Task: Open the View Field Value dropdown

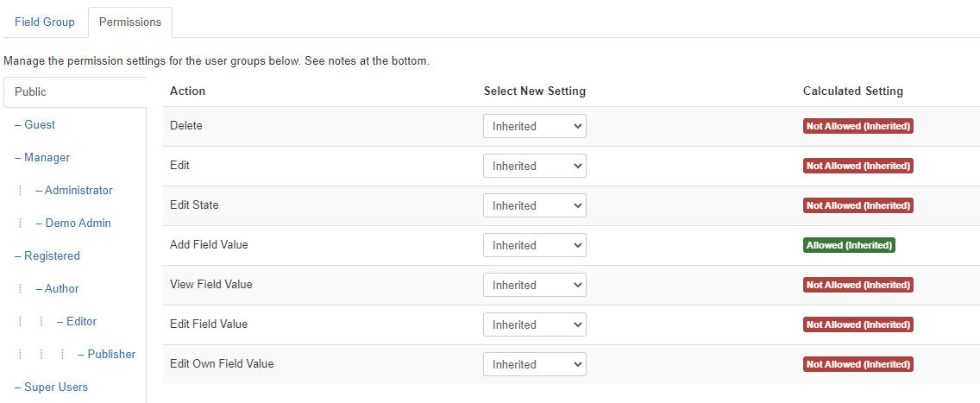Action: (x=535, y=285)
